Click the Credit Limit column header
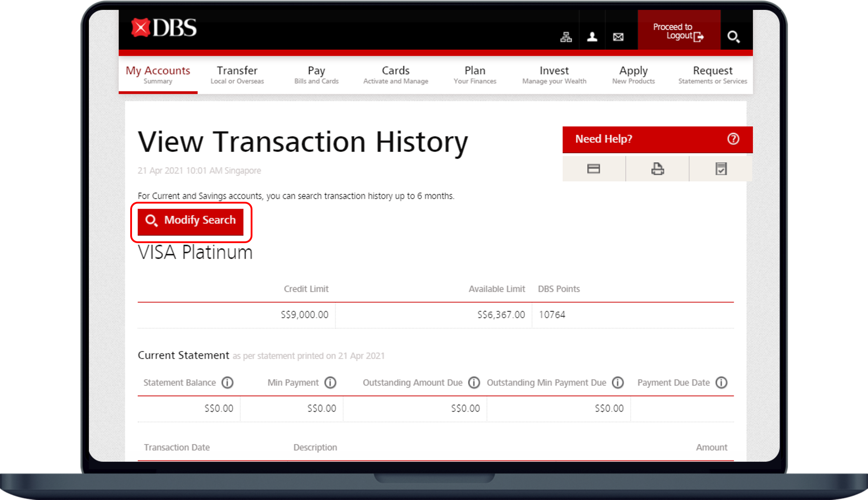This screenshot has width=868, height=500. click(x=306, y=289)
